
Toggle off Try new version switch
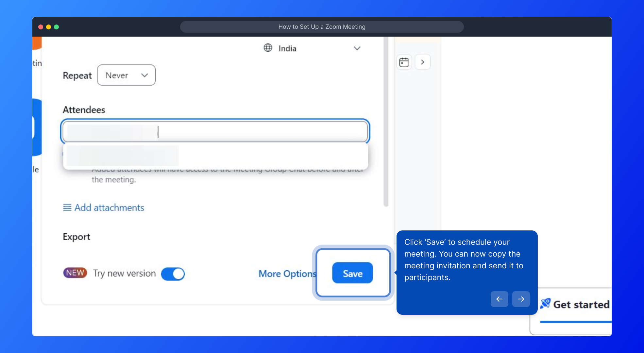(173, 274)
